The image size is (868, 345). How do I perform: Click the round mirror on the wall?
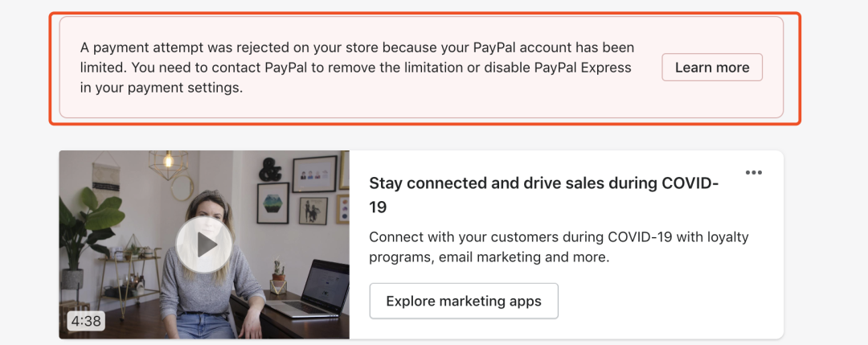(182, 187)
